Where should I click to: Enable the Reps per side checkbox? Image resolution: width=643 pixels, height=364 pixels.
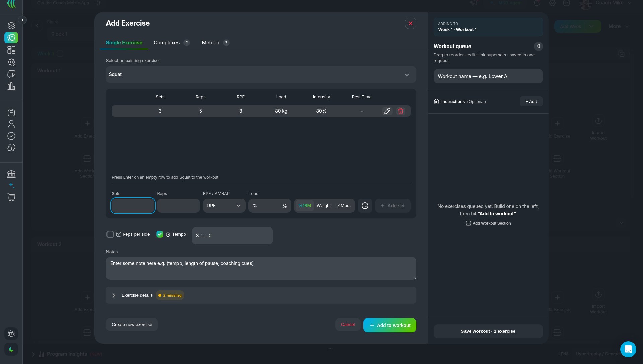coord(110,234)
